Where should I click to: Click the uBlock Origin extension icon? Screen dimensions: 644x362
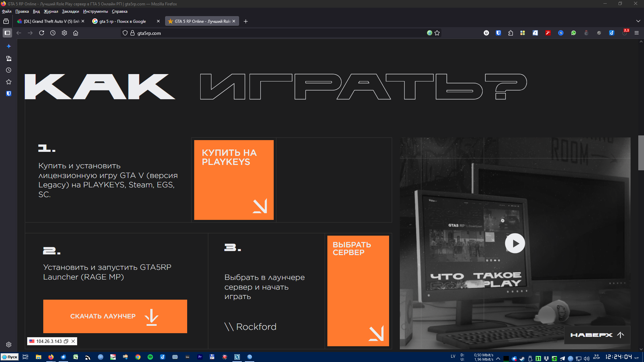tap(486, 33)
